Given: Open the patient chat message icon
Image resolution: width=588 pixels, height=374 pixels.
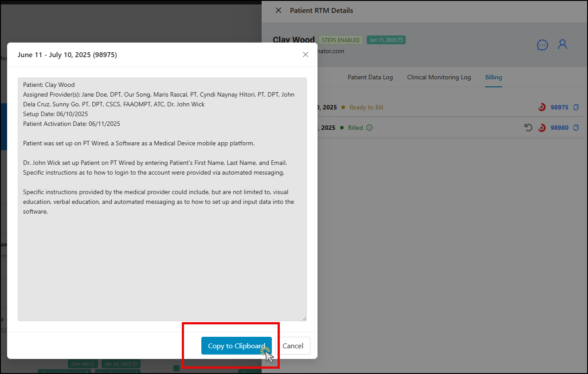Looking at the screenshot, I should 542,45.
